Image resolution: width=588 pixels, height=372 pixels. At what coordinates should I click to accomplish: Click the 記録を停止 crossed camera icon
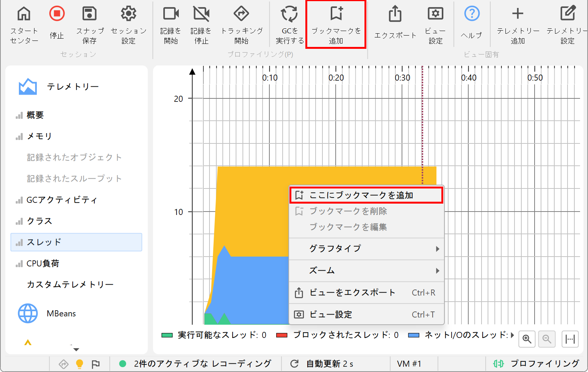(x=201, y=14)
